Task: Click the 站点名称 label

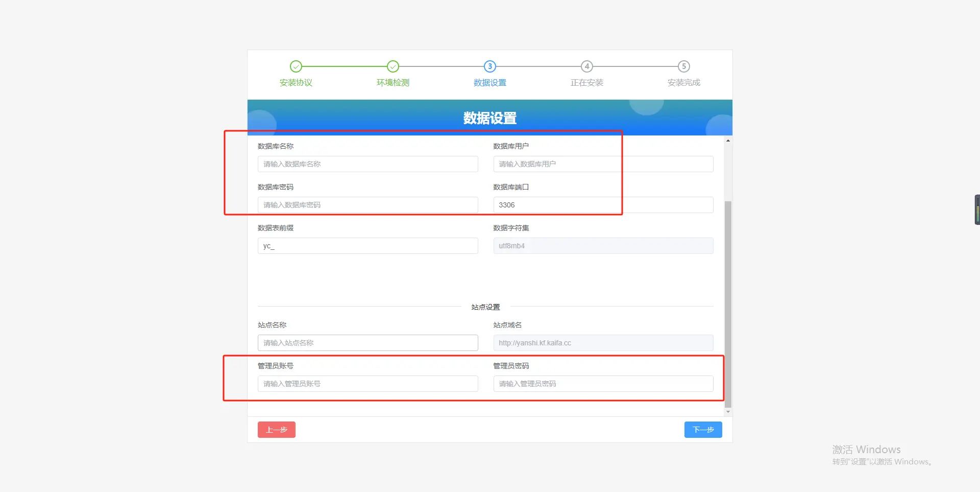Action: [x=272, y=325]
